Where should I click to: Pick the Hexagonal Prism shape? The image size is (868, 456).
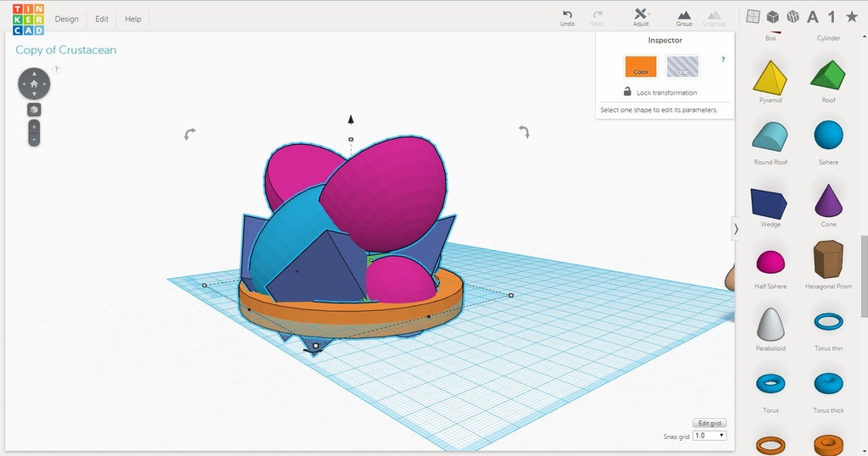828,264
